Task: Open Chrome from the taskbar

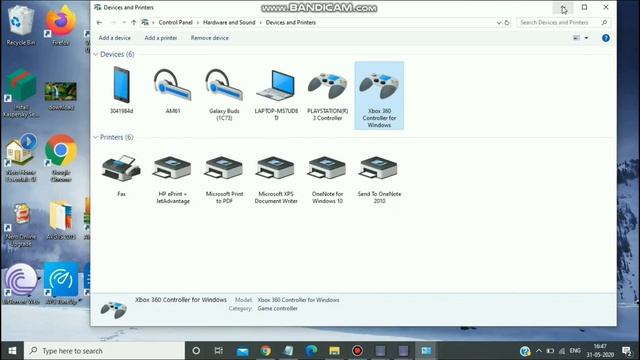Action: 265,351
